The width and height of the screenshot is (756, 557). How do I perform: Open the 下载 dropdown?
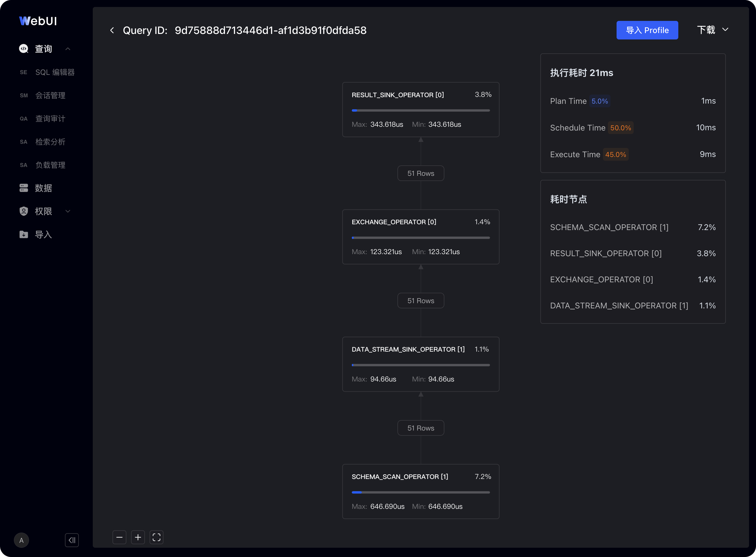(x=713, y=30)
